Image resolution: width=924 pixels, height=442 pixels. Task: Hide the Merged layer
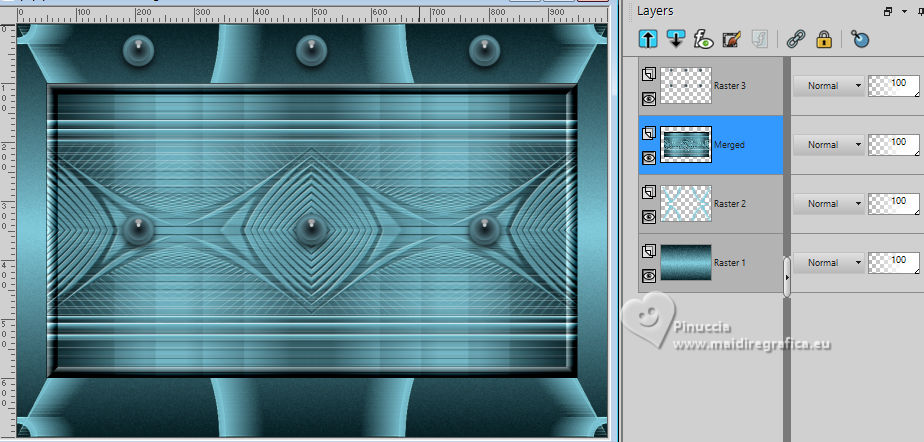click(x=649, y=157)
